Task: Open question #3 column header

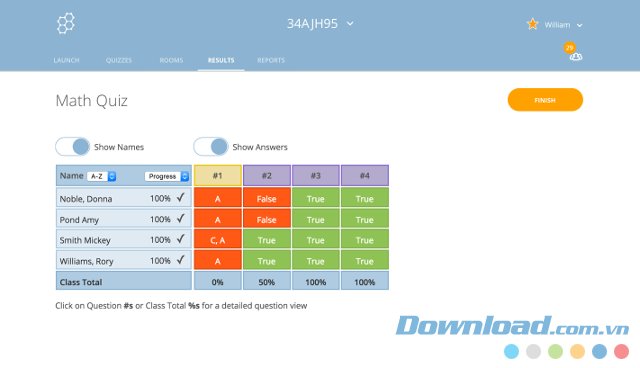Action: click(316, 175)
